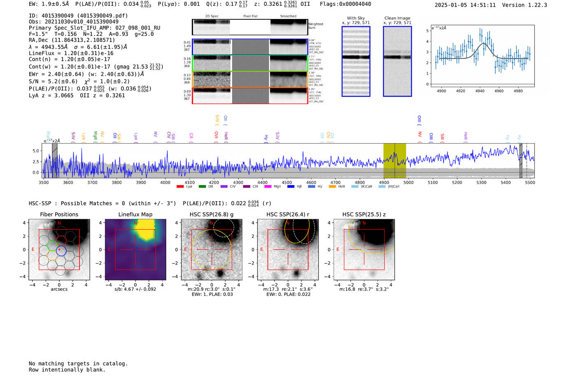
Task: Click the magenta MgII legend swatch
Action: point(268,187)
